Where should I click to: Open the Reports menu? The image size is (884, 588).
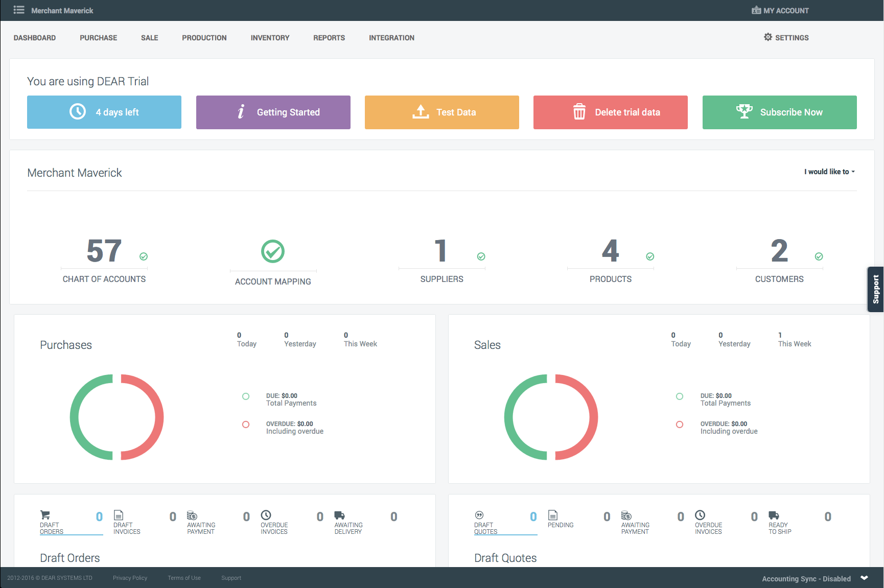click(x=329, y=38)
